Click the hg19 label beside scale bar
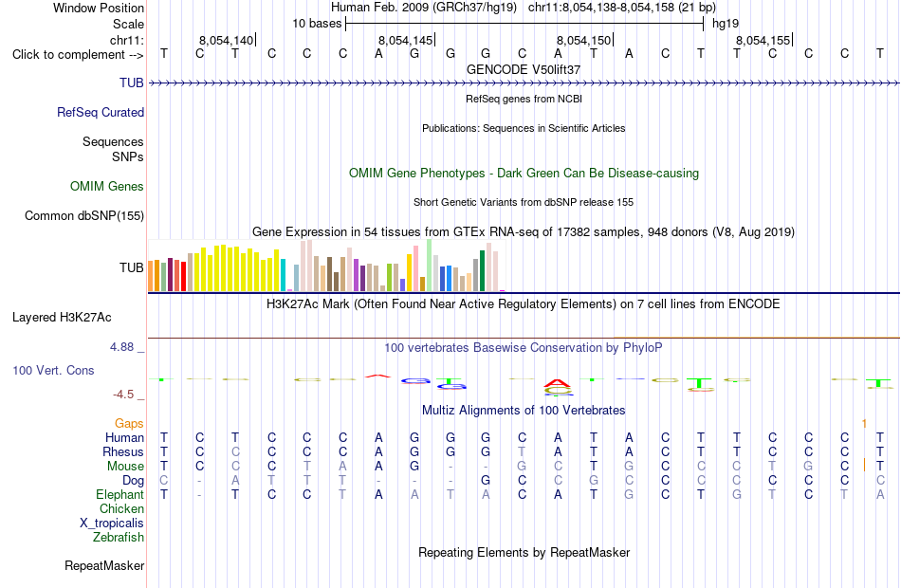Viewport: 901px width, 588px height. coord(726,24)
